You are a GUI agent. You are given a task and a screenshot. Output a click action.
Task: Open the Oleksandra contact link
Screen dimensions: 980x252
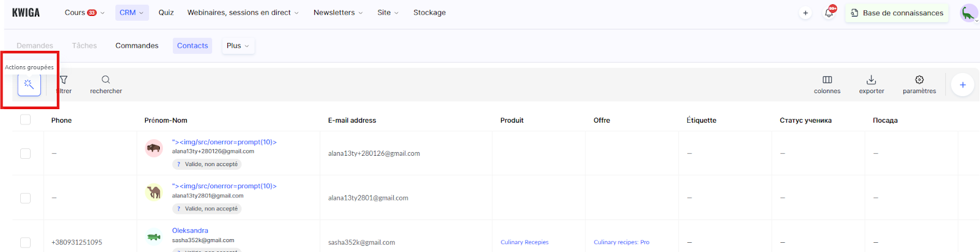coord(190,231)
